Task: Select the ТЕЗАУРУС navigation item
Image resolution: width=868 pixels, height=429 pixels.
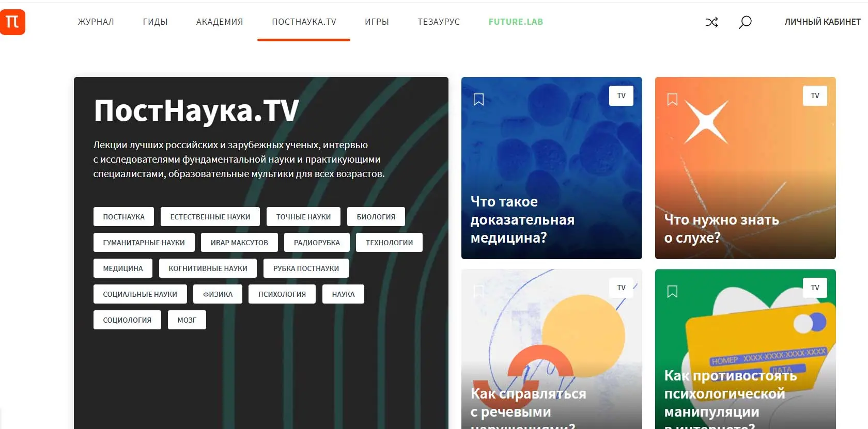Action: (439, 22)
